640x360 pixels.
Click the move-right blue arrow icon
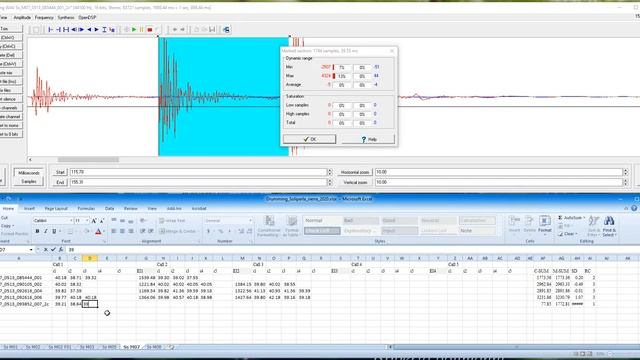96,29
